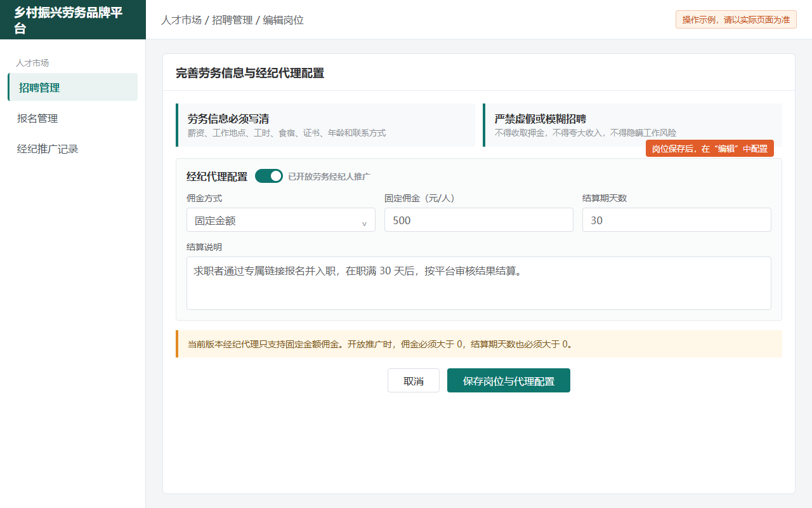Click the 人才市场 sidebar group label
This screenshot has width=812, height=508.
coord(32,63)
